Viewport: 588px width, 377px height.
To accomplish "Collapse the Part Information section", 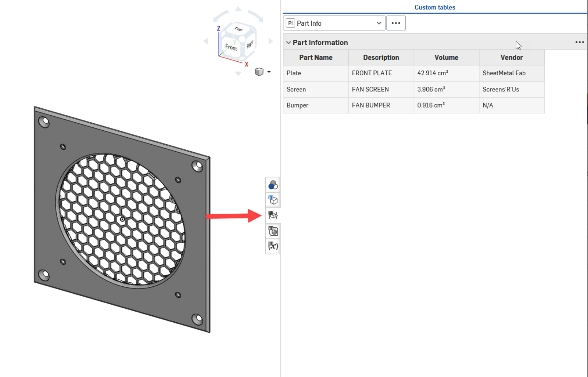I will 288,43.
